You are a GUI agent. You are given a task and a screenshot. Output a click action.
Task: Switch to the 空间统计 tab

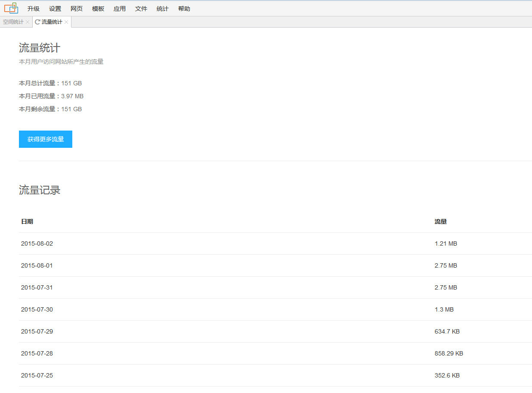click(x=13, y=22)
